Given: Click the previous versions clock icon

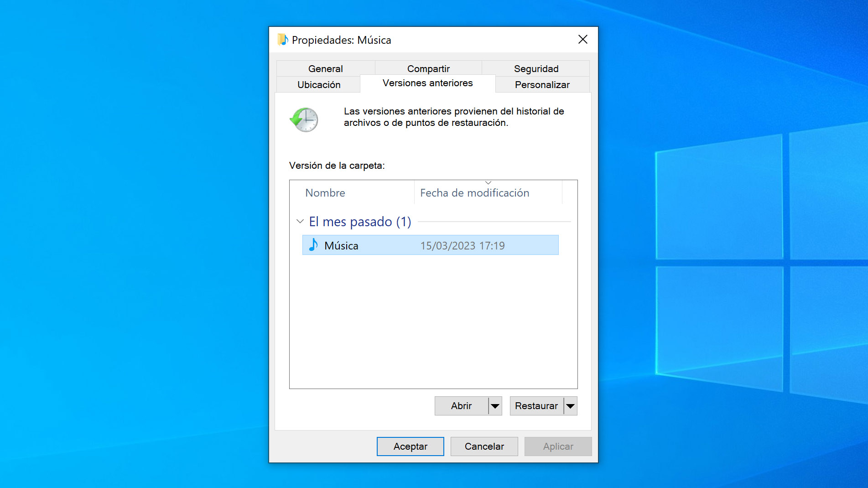Looking at the screenshot, I should coord(304,119).
